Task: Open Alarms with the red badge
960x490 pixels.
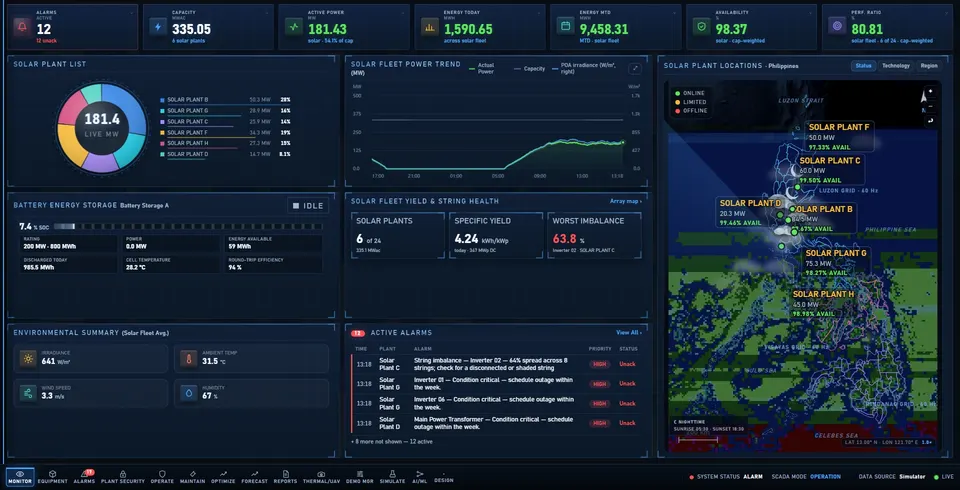Action: (84, 477)
